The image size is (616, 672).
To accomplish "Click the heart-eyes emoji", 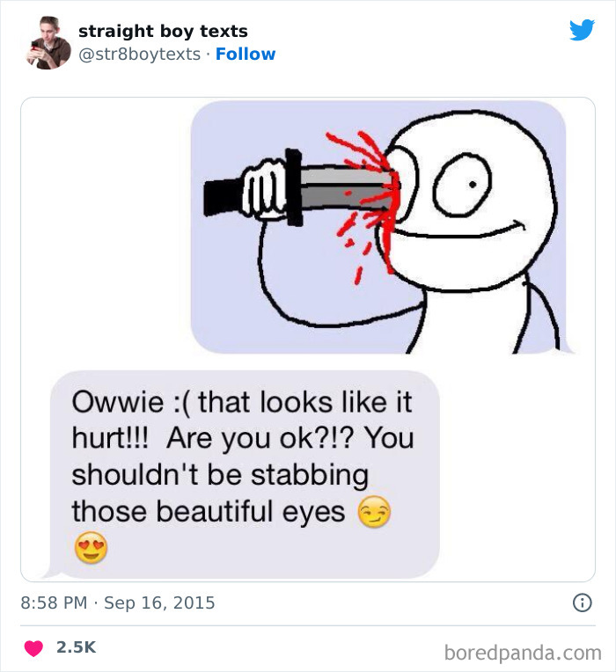I will coord(91,548).
